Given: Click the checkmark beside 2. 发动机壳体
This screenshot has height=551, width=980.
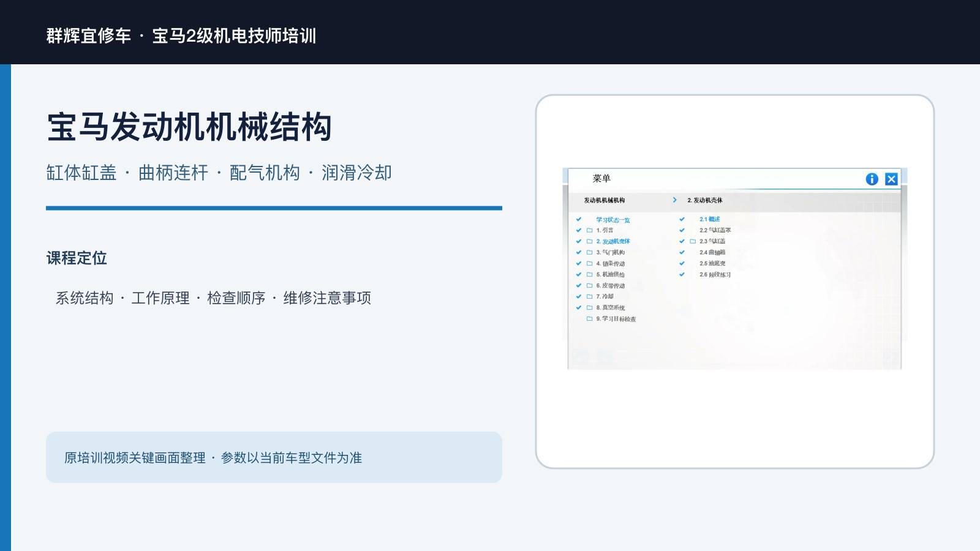Looking at the screenshot, I should (x=578, y=241).
